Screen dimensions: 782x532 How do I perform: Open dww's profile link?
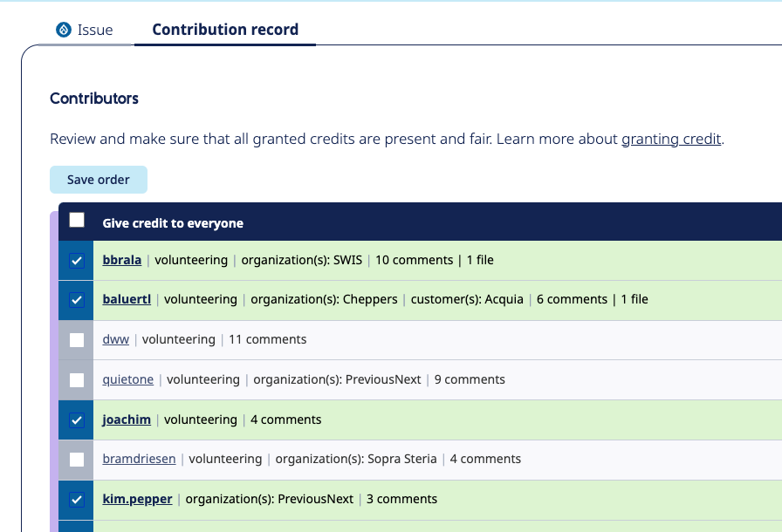[x=115, y=339]
